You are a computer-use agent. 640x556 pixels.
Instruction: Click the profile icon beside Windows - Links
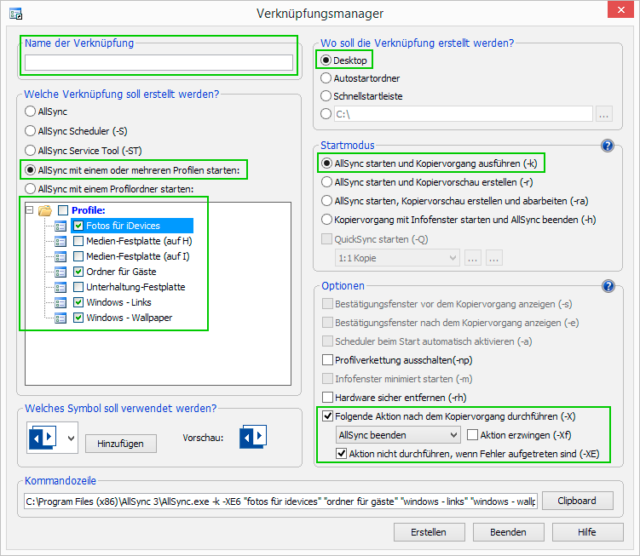coord(60,302)
